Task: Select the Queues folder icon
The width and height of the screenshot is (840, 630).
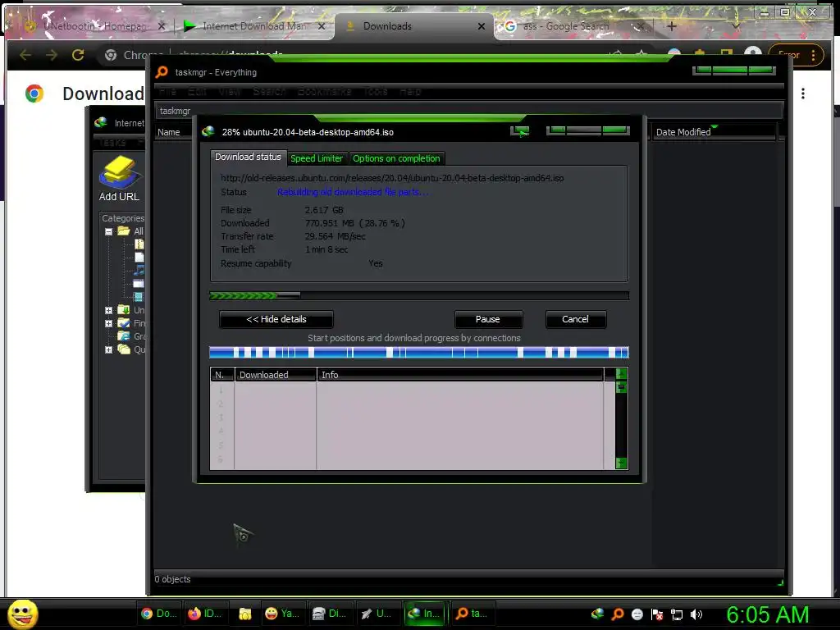Action: click(124, 349)
